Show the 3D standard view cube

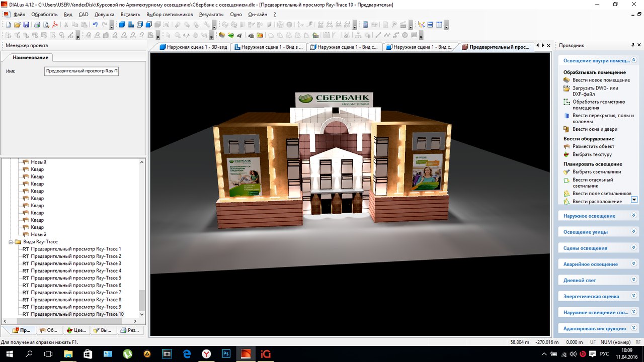(122, 25)
